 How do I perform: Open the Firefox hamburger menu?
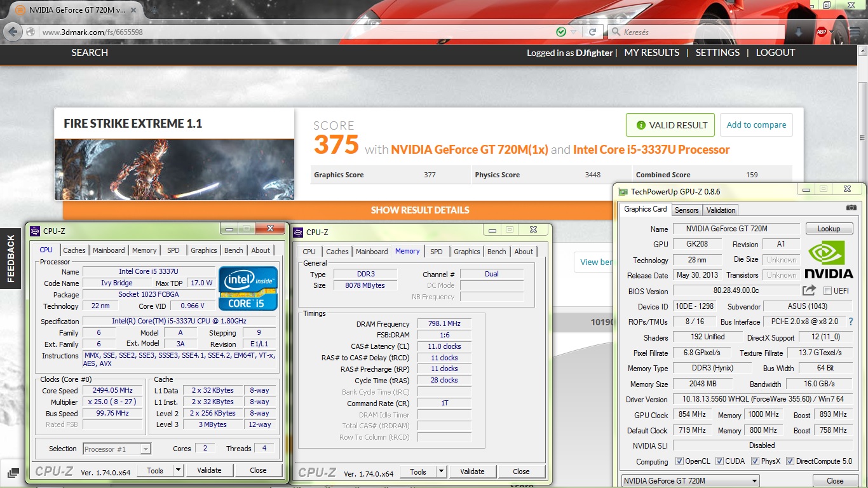853,32
